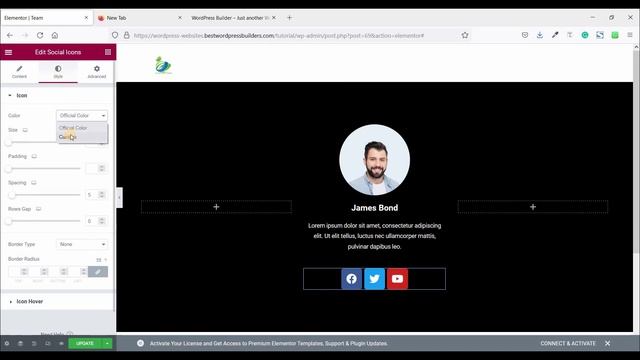Choose Custom from color dropdown list
The image size is (640, 360).
(82, 137)
